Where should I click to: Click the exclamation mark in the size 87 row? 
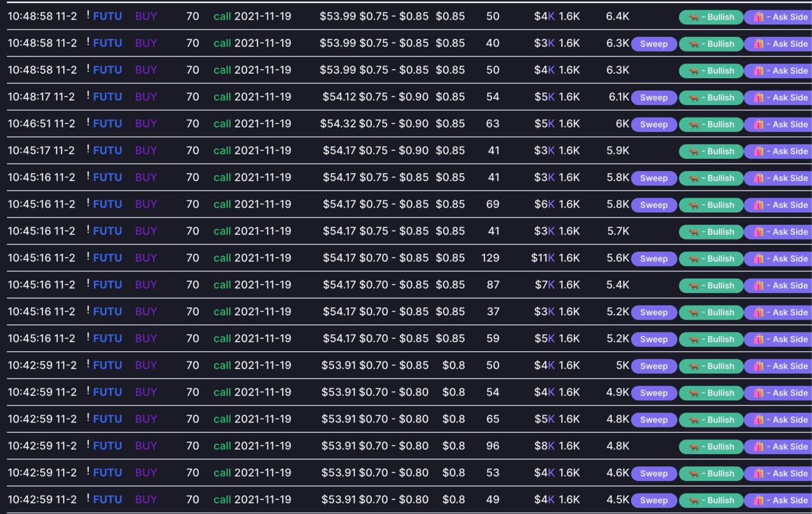(x=88, y=283)
